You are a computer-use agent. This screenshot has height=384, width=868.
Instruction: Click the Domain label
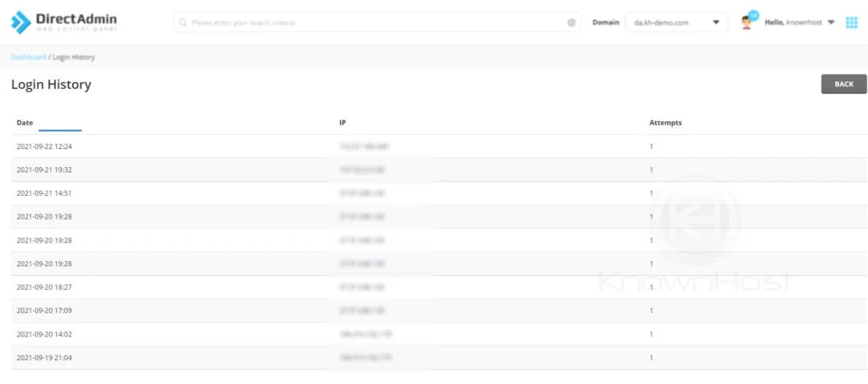605,23
